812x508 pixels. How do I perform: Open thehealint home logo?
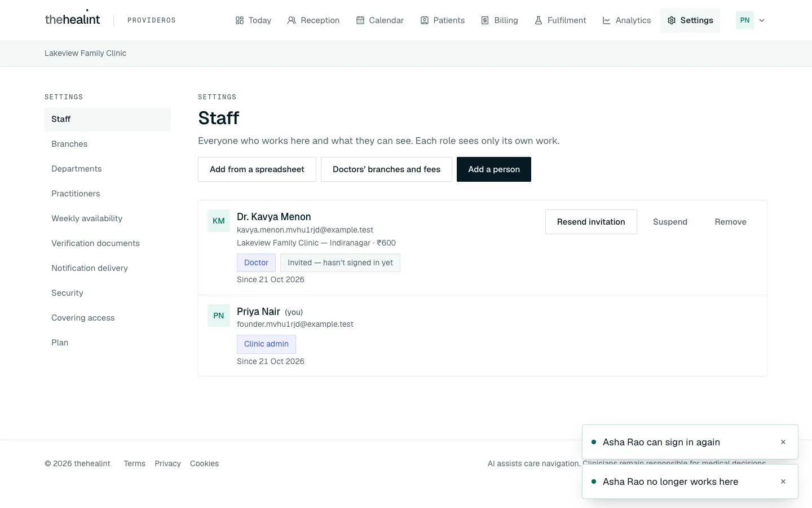click(72, 19)
